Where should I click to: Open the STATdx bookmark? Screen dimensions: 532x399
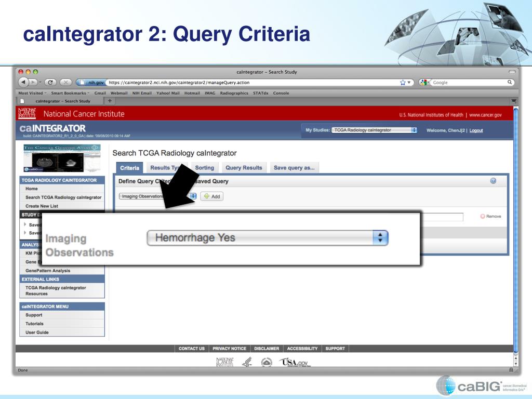pos(261,93)
